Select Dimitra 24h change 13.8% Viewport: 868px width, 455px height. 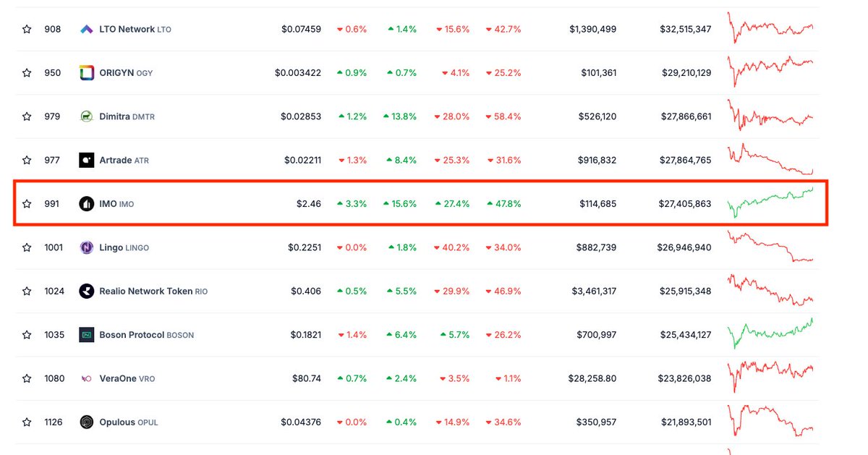pyautogui.click(x=400, y=116)
